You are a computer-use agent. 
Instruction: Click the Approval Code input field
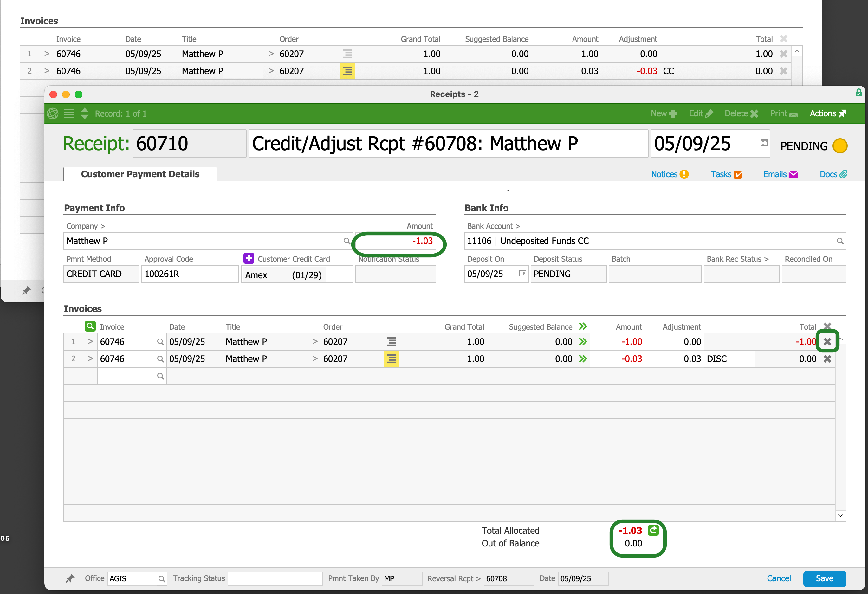pos(190,274)
